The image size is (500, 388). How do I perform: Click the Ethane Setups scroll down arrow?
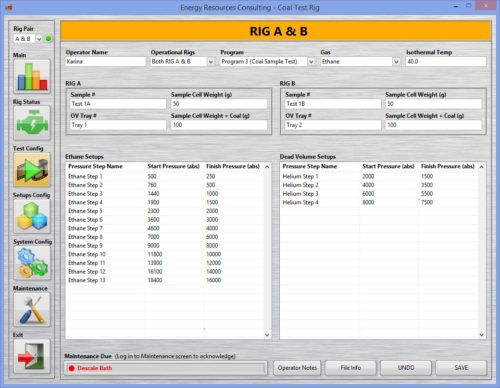[267, 335]
